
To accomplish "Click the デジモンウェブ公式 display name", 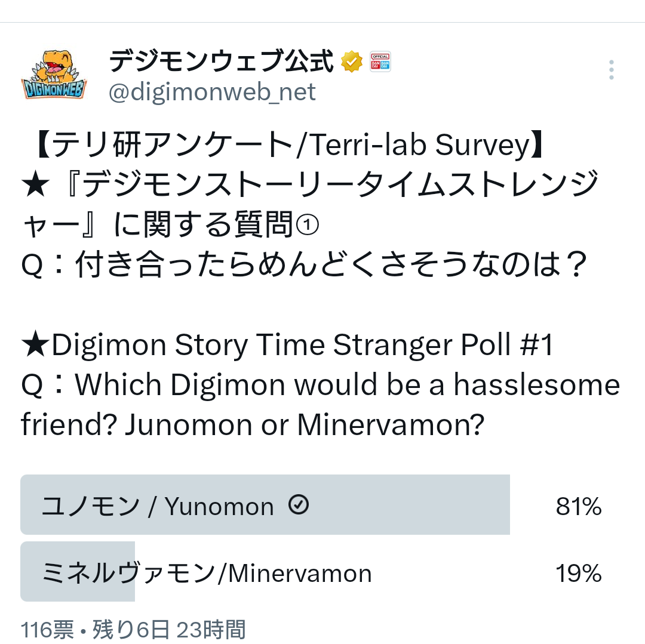I will pos(221,61).
